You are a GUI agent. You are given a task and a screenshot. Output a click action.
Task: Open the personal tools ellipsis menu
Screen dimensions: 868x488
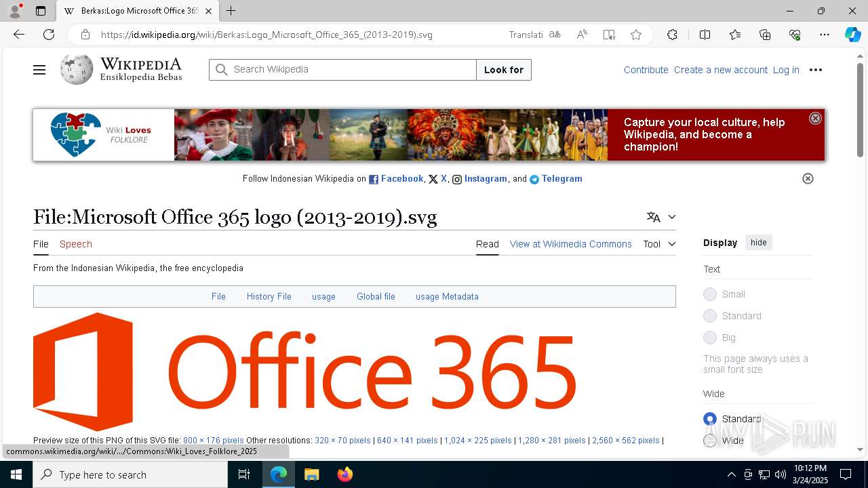coord(816,70)
